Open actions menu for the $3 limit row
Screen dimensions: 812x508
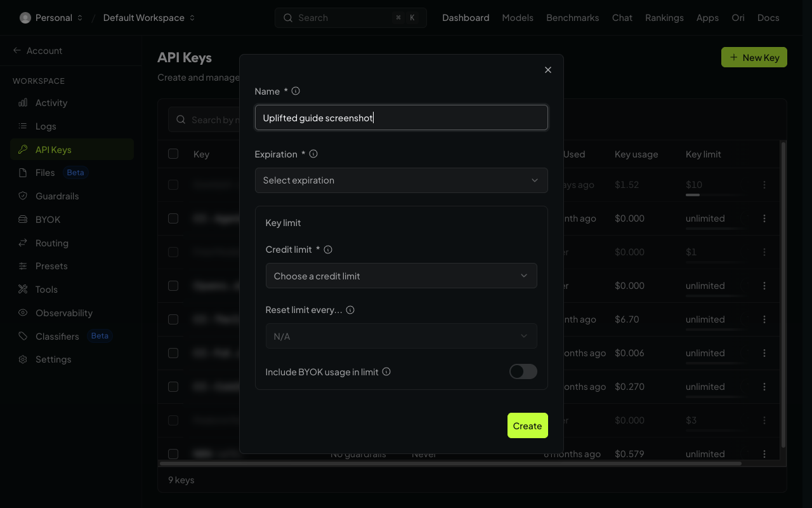[764, 420]
